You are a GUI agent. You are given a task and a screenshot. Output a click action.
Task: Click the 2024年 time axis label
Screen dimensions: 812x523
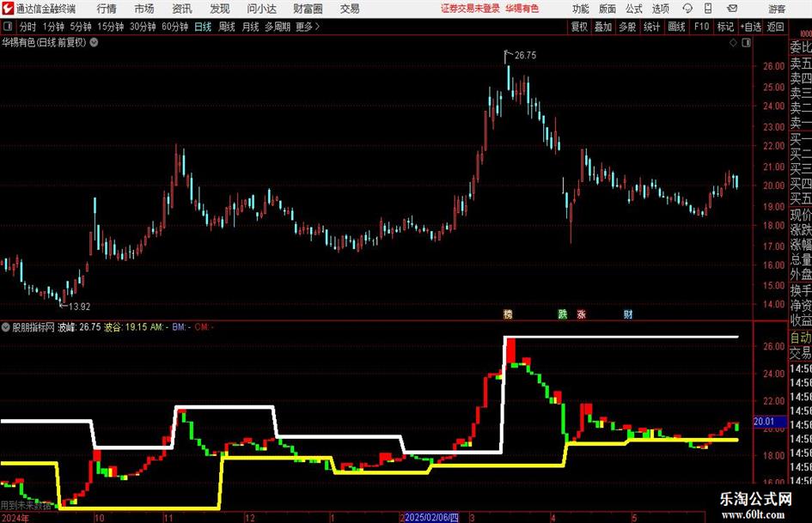click(x=15, y=518)
